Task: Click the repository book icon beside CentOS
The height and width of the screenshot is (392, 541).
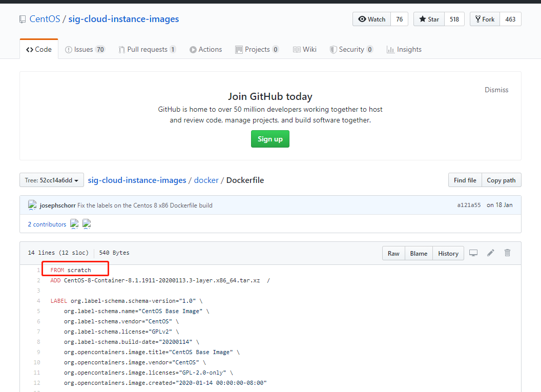Action: point(22,18)
